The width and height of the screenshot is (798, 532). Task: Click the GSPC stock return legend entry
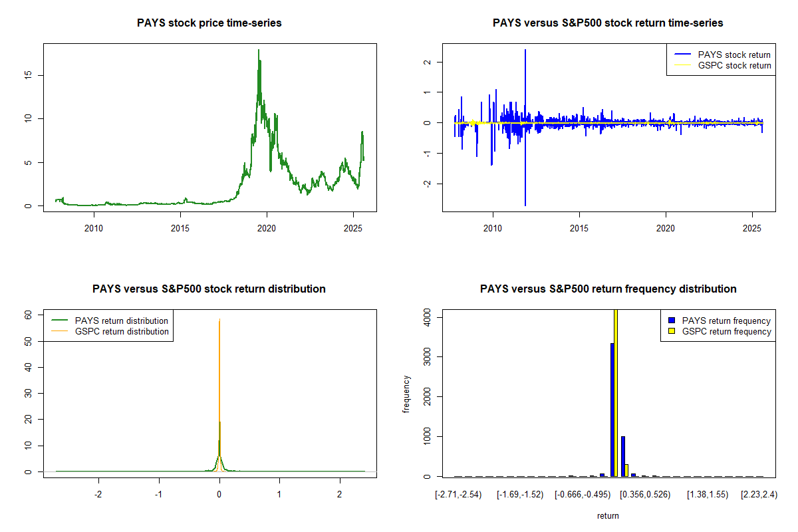click(734, 65)
